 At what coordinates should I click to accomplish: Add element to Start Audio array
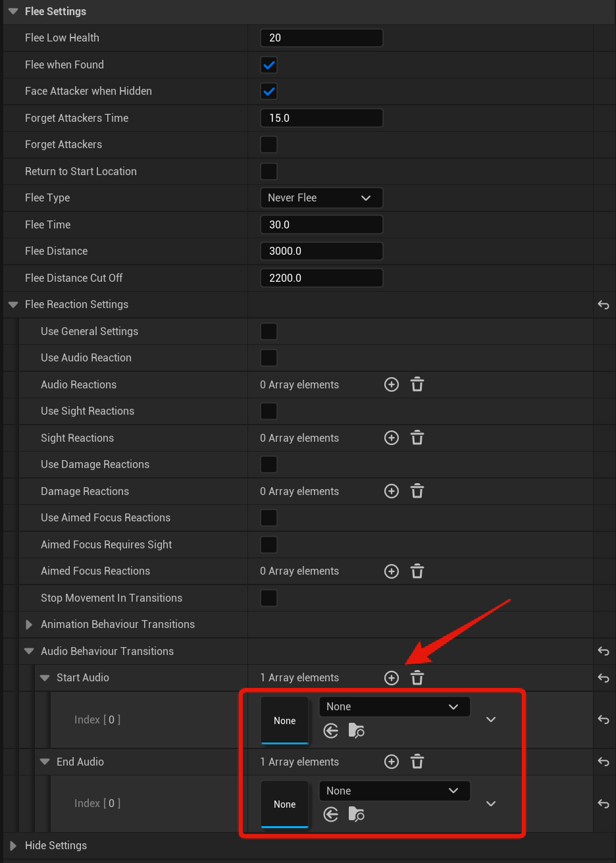pos(392,677)
